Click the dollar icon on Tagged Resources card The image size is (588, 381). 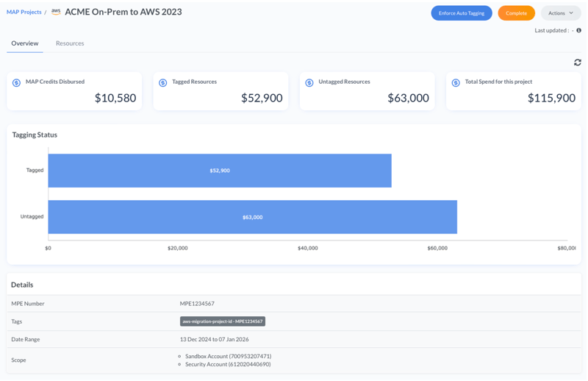[x=162, y=82]
